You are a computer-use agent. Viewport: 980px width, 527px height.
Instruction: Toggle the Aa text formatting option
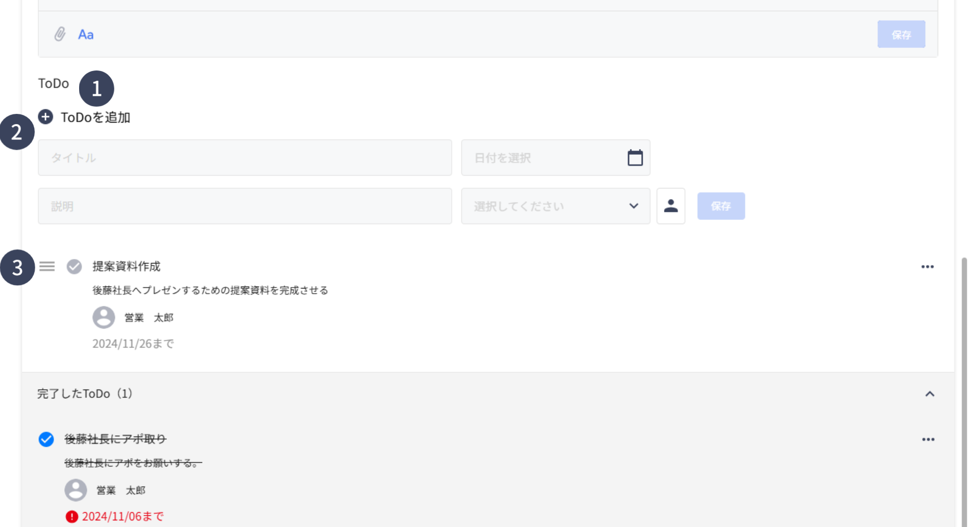pyautogui.click(x=86, y=35)
